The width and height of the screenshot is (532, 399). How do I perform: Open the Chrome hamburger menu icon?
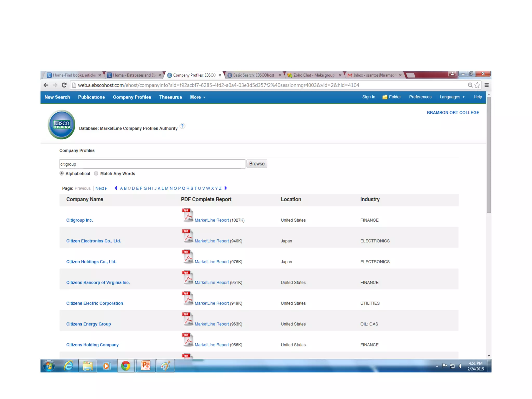[487, 85]
